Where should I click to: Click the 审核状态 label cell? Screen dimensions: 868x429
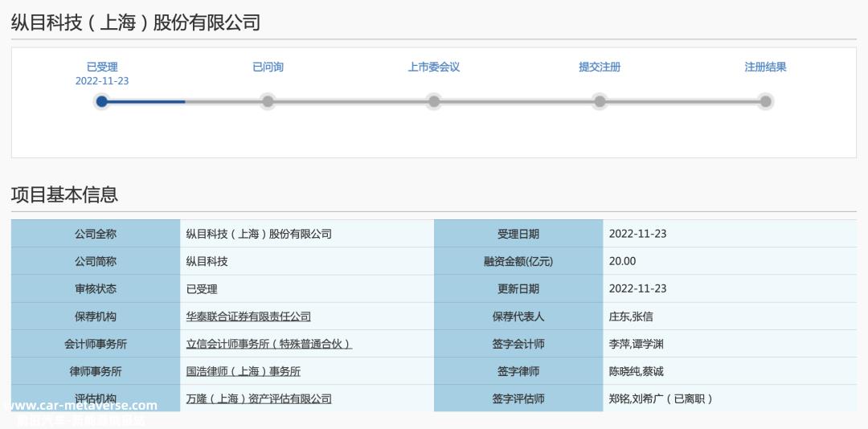click(96, 288)
